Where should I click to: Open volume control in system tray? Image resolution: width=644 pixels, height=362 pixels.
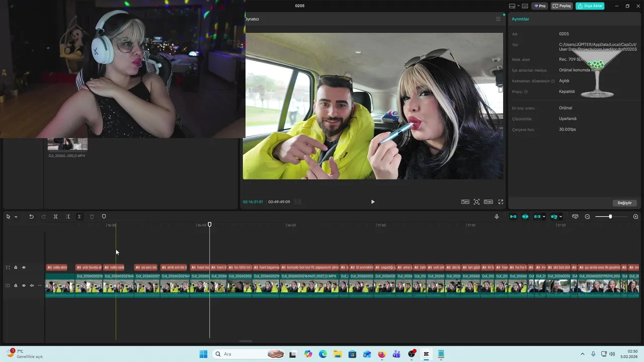[612, 354]
